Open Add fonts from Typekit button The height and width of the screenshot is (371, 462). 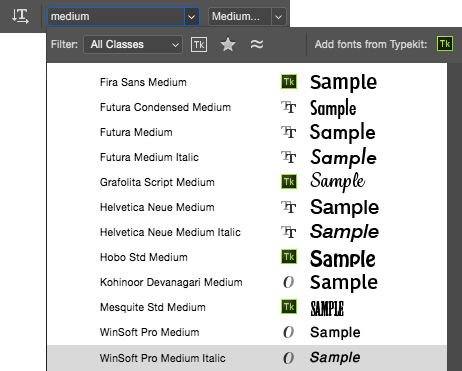(445, 44)
